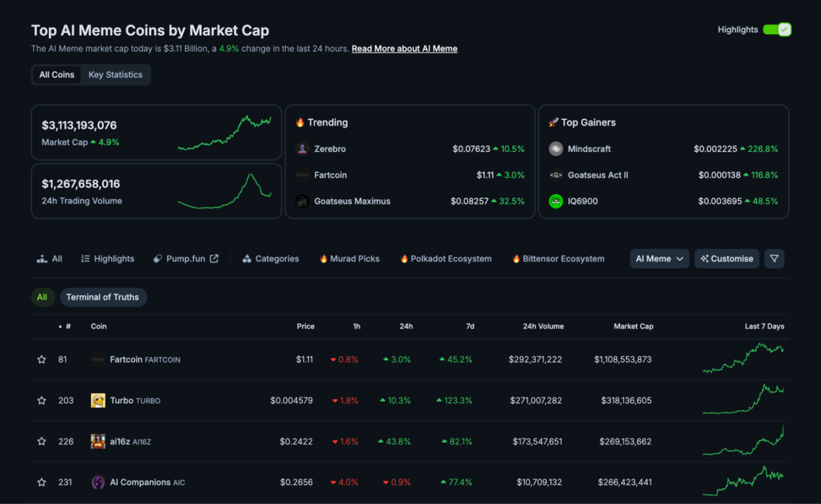821x504 pixels.
Task: Click the external-link icon next to Pump.fun
Action: click(x=214, y=258)
